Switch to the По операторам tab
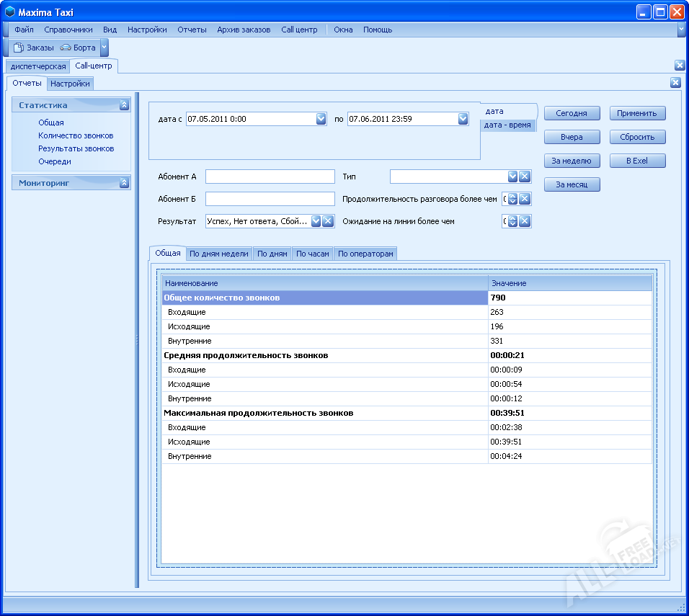Viewport: 689px width, 616px height. pos(365,254)
